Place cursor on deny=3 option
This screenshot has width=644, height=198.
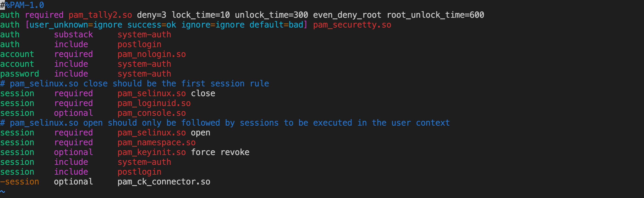coord(152,15)
